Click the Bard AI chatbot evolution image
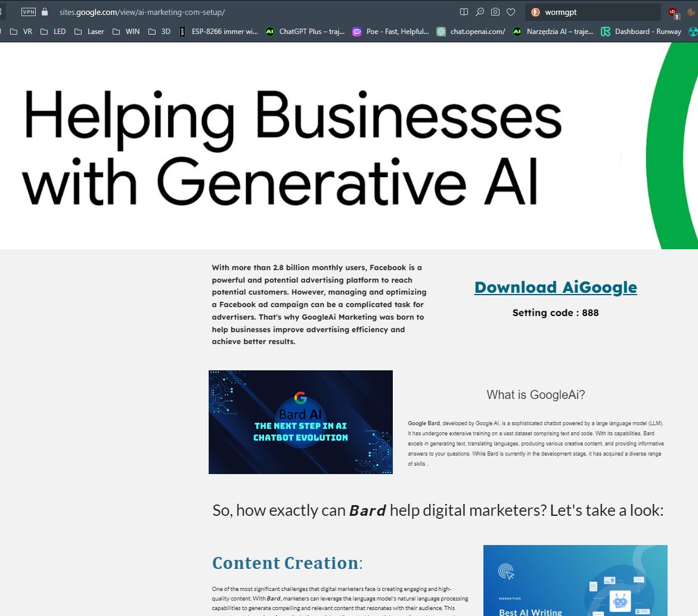 click(300, 422)
